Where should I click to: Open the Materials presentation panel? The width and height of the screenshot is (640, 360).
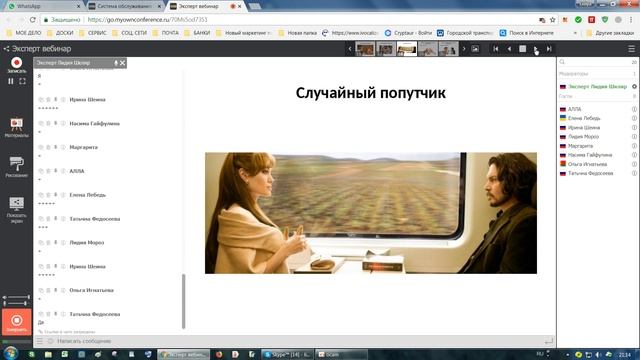[16, 127]
